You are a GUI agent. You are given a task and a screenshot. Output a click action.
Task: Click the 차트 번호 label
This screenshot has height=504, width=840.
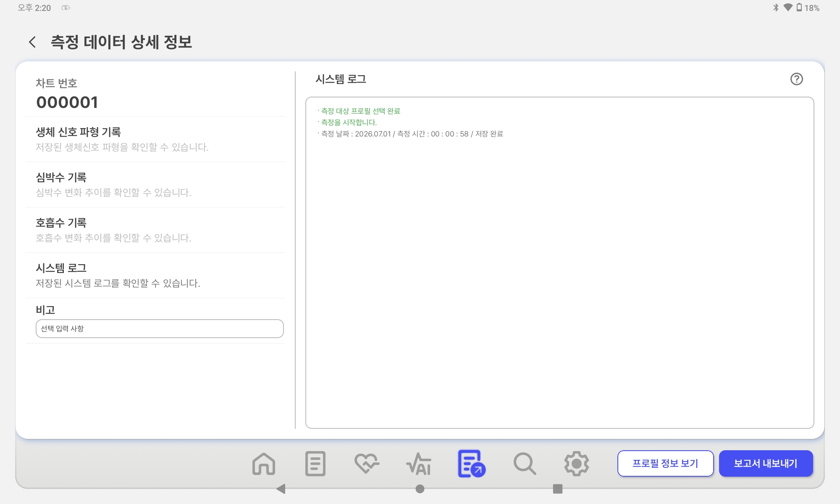pyautogui.click(x=56, y=83)
